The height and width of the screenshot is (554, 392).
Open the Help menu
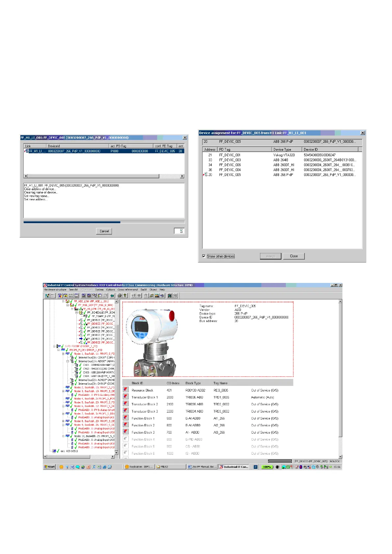[x=162, y=290]
